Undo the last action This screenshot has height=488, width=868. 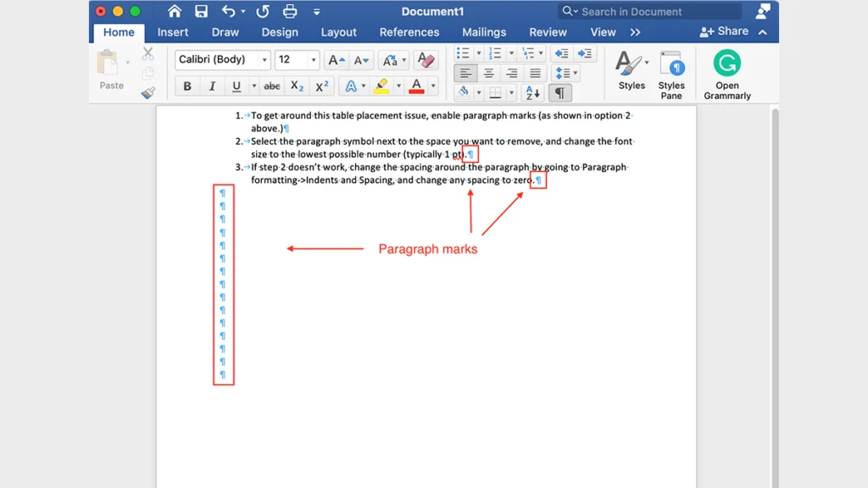click(228, 11)
